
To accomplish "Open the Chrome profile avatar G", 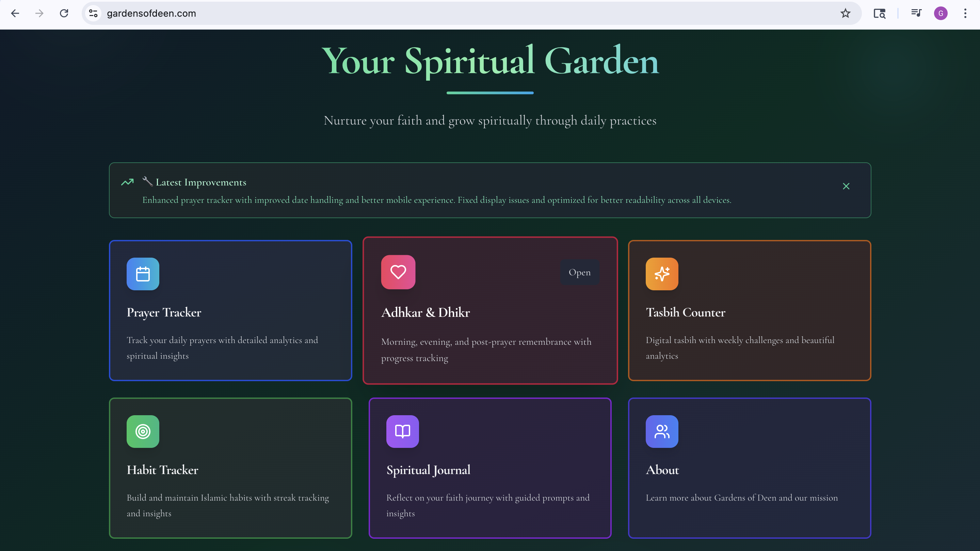I will [x=941, y=13].
